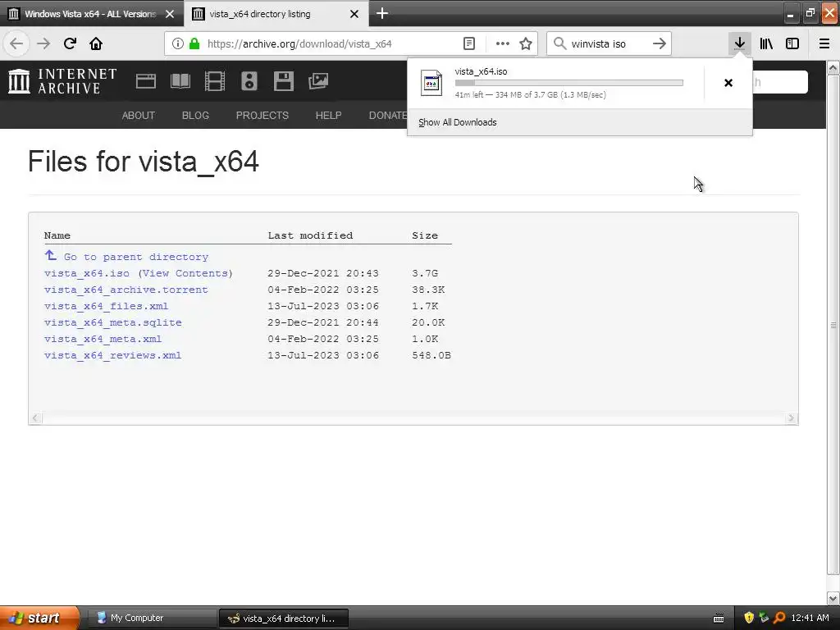Click the vista_x64.iso download progress bar
The width and height of the screenshot is (840, 630).
(569, 83)
